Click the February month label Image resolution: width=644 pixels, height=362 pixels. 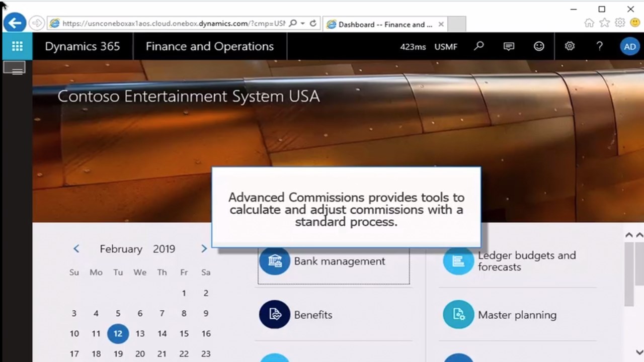tap(121, 249)
